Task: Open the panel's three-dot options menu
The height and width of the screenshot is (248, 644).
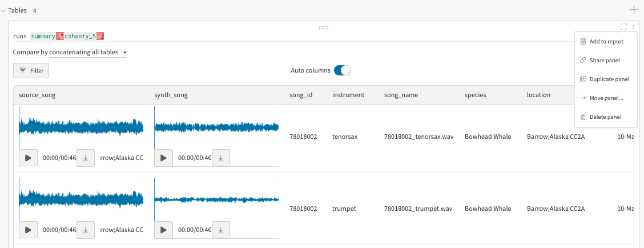Action: [633, 26]
